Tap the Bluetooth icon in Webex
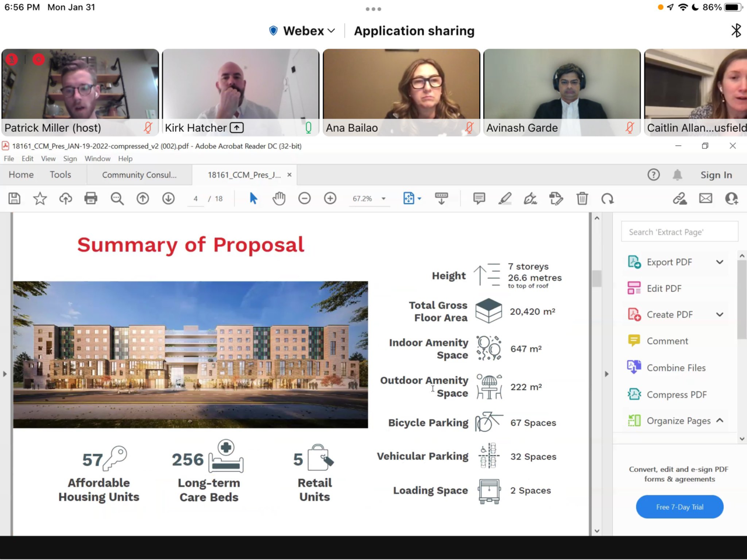The width and height of the screenshot is (747, 560). pyautogui.click(x=736, y=30)
